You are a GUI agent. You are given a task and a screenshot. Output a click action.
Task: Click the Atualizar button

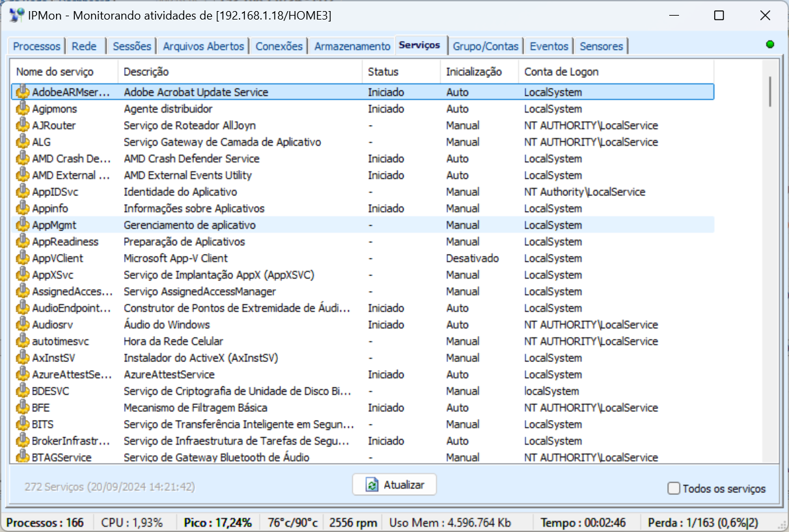pyautogui.click(x=394, y=484)
